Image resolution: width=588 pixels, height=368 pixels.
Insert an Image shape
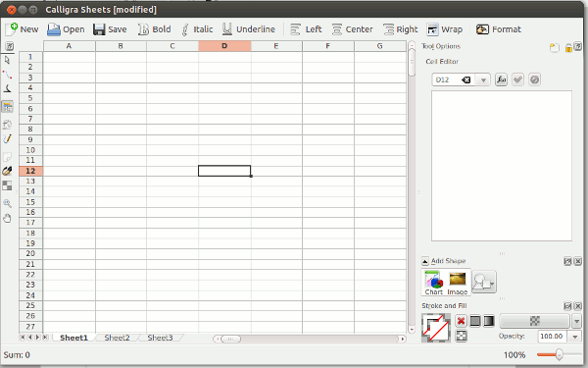tap(458, 283)
